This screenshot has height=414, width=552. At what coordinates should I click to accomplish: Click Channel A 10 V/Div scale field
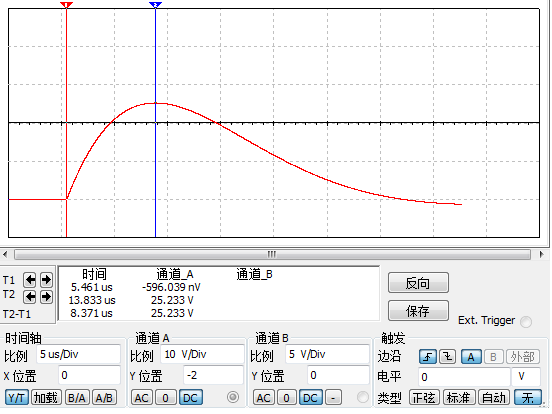coord(202,354)
